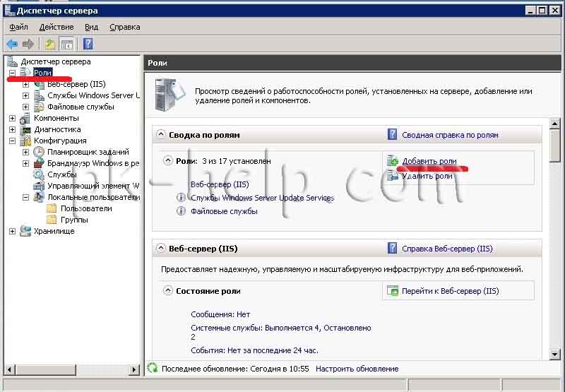565x392 pixels.
Task: Click the Добавить роли plus icon
Action: [x=393, y=161]
